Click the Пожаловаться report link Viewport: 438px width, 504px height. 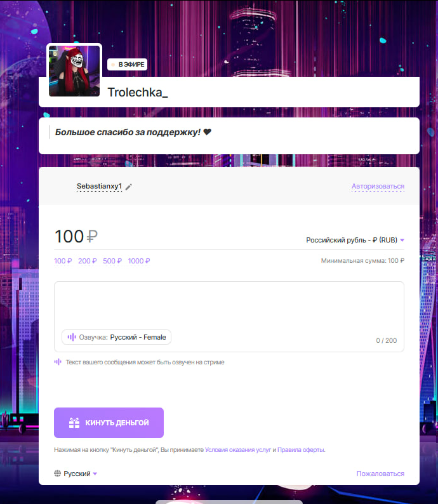(x=380, y=474)
